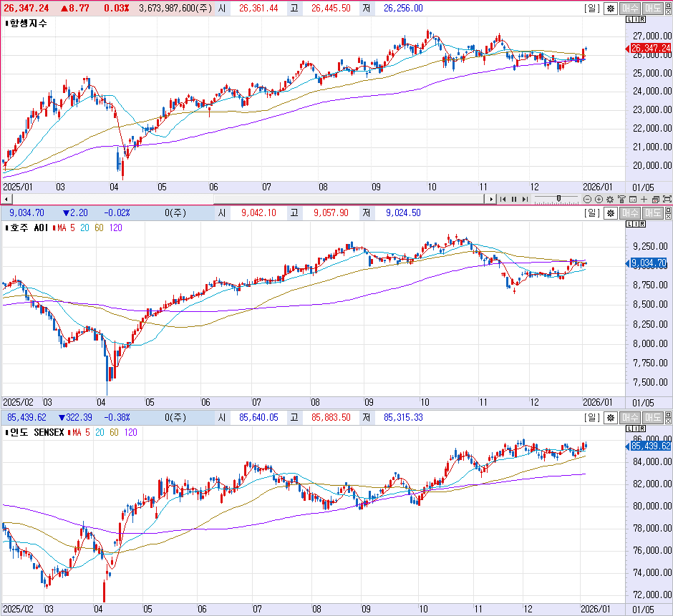673x616 pixels.
Task: Open the data table view icon
Action: click(x=633, y=199)
